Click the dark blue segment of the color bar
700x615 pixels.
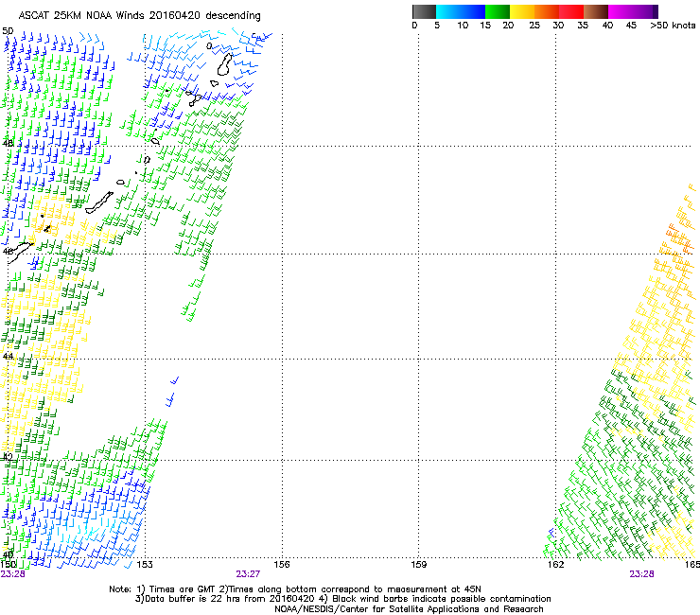coord(473,11)
